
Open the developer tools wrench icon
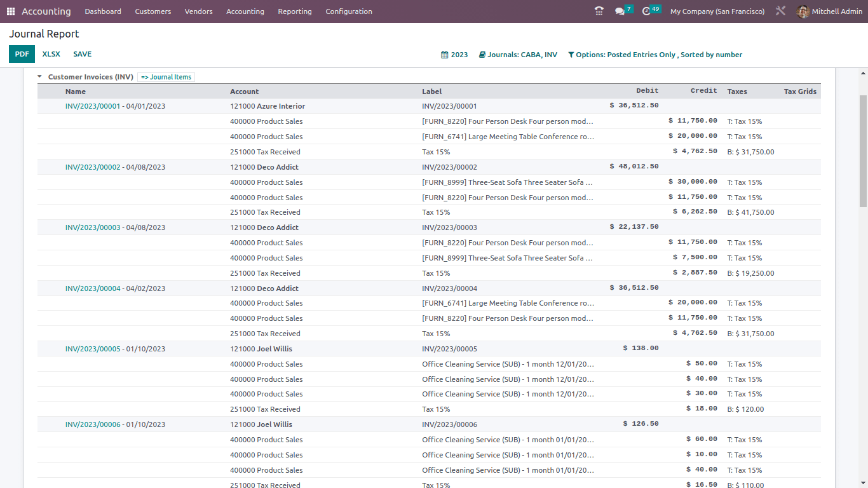[x=780, y=11]
